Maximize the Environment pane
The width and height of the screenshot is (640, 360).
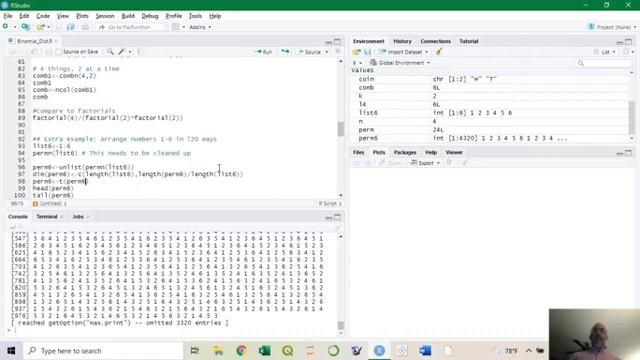point(628,42)
